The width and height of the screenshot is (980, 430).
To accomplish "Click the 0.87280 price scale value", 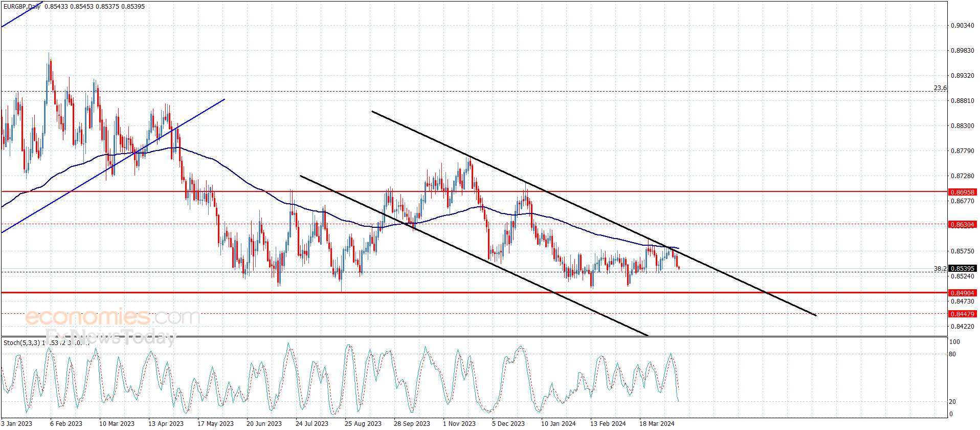I will [962, 176].
